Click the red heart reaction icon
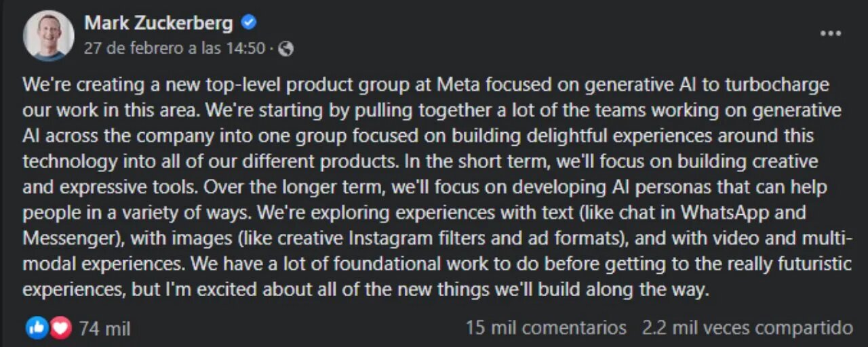Image resolution: width=868 pixels, height=347 pixels. point(60,329)
